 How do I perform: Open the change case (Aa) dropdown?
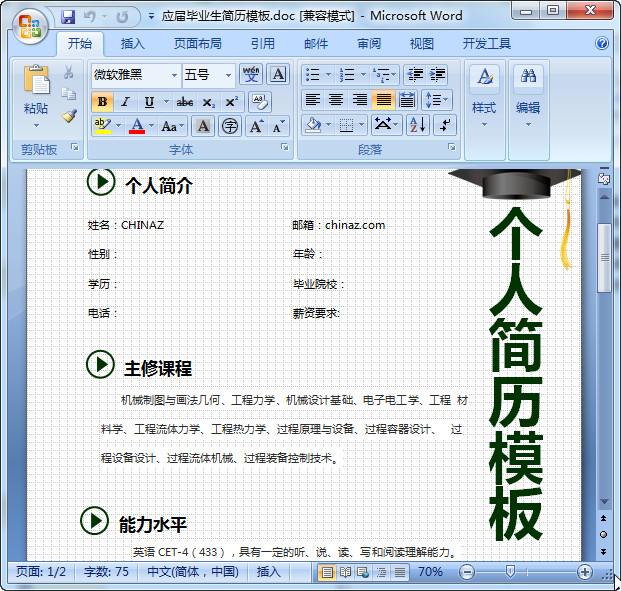click(x=173, y=126)
